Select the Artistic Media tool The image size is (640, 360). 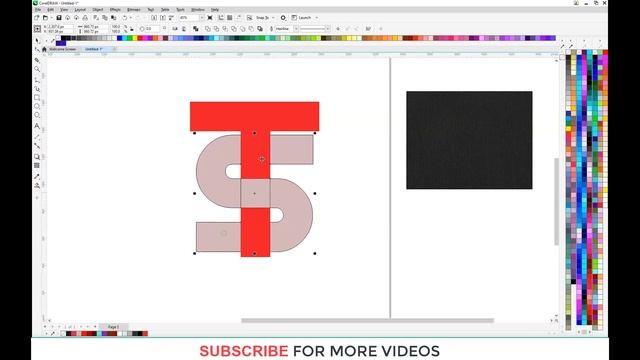(x=37, y=89)
